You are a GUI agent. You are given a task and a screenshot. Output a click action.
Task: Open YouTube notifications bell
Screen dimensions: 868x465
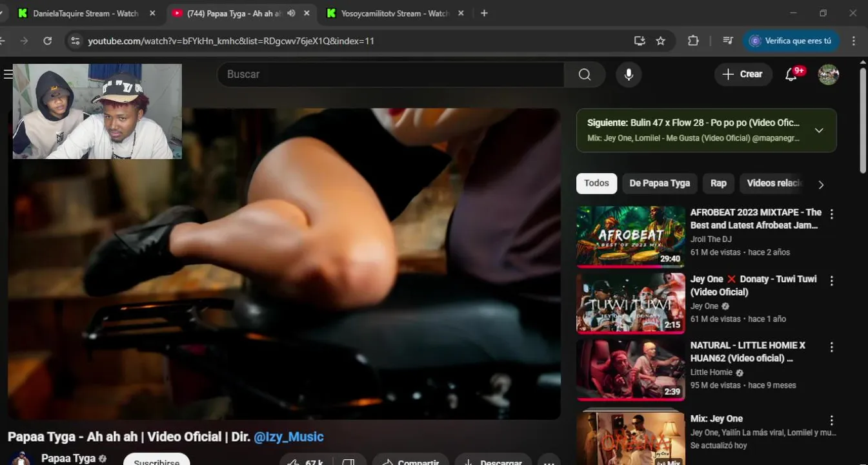(x=792, y=74)
